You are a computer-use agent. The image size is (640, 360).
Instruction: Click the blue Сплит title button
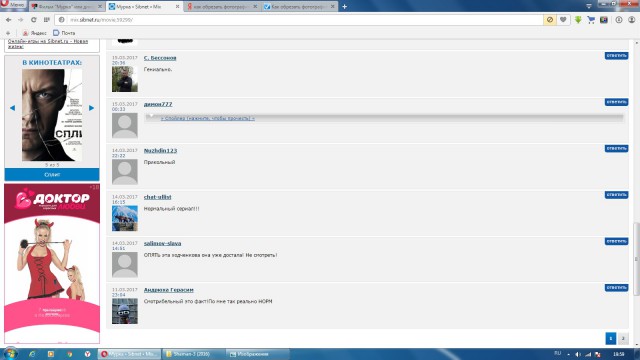tap(52, 174)
